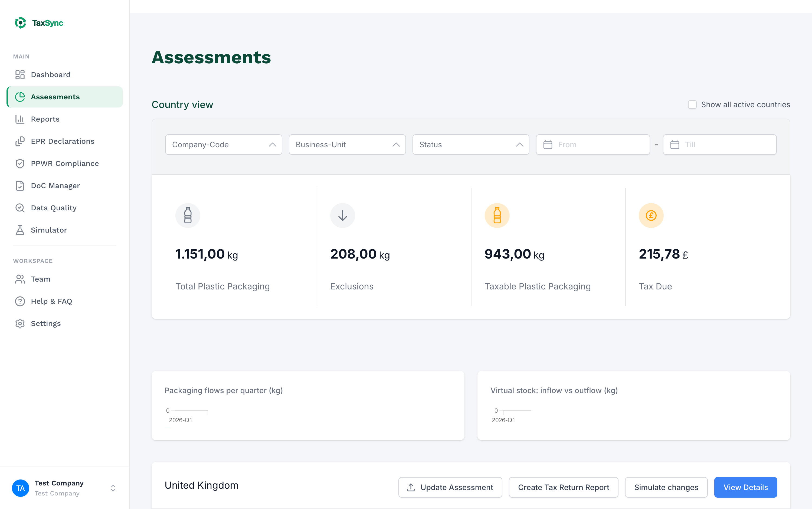The image size is (812, 509).
Task: Click the Settings gear icon
Action: tap(20, 324)
